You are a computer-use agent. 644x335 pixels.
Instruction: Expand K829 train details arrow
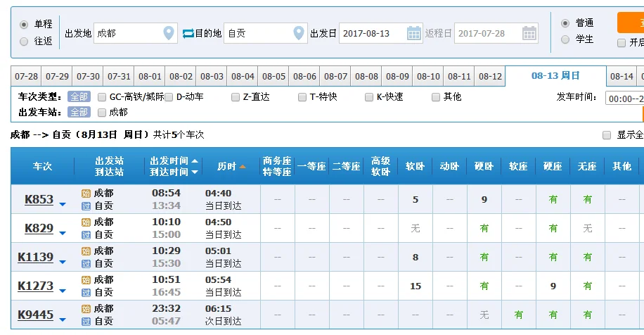point(63,233)
